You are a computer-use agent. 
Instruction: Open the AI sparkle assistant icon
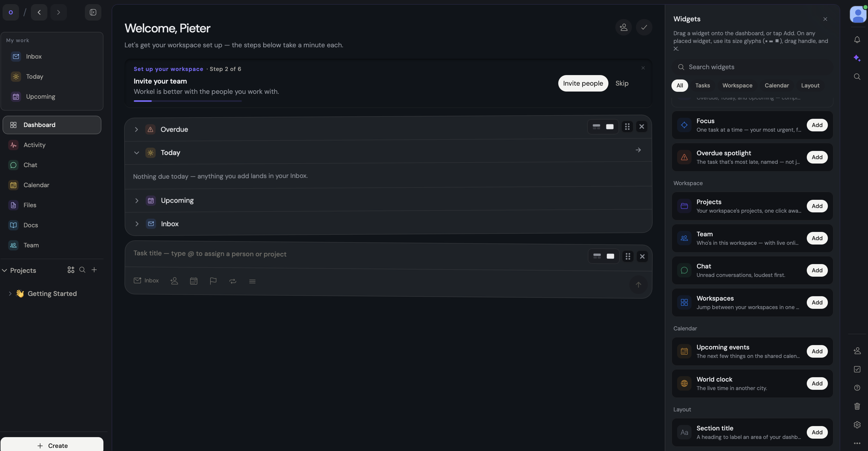point(857,58)
